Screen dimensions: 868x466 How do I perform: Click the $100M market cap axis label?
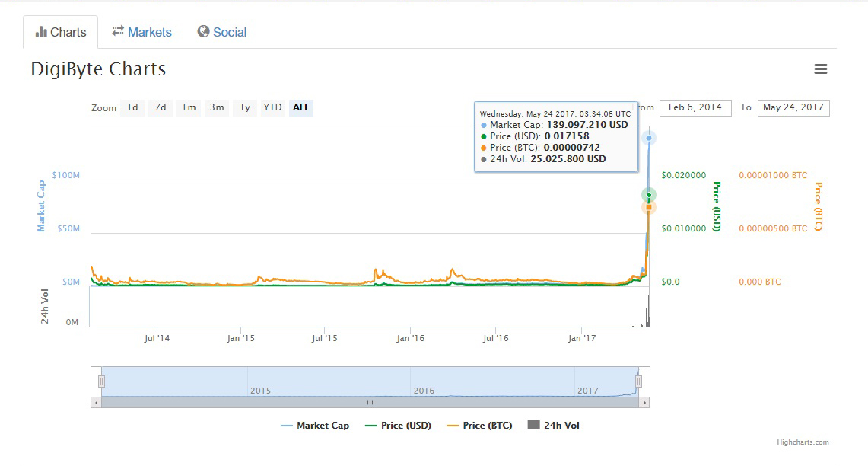click(66, 175)
